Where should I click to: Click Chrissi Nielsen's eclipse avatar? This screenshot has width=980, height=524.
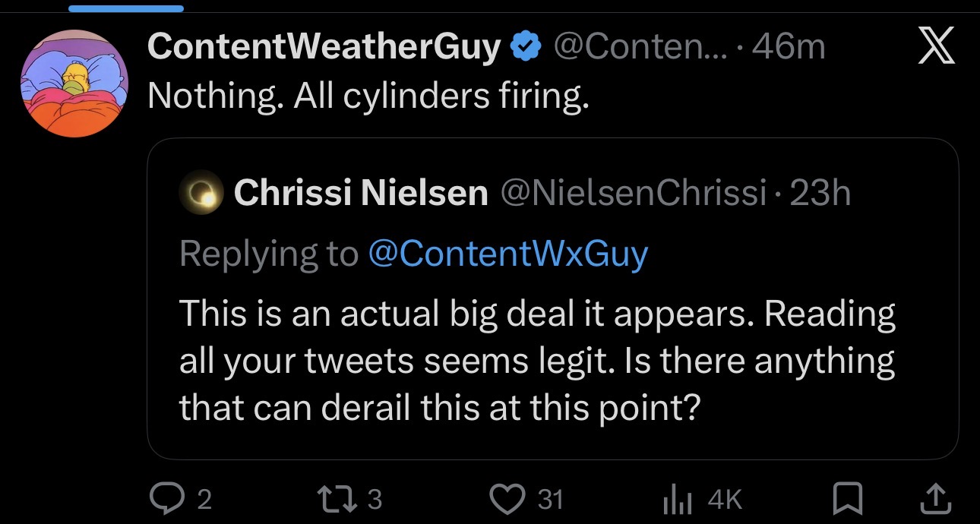pos(201,194)
